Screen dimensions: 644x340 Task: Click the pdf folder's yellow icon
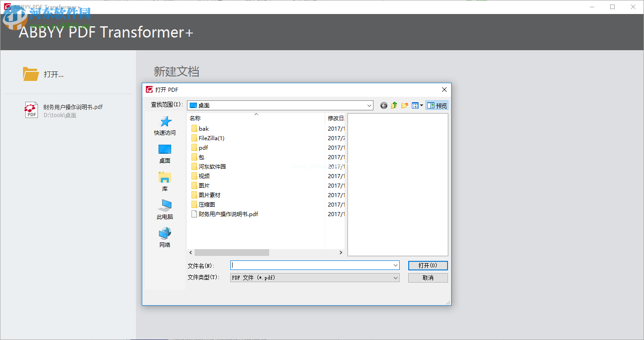(x=194, y=147)
